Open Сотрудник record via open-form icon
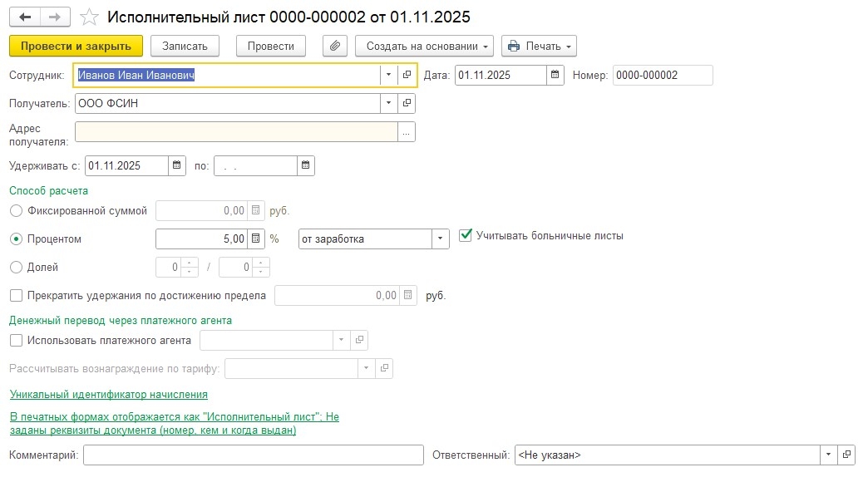This screenshot has width=868, height=482. click(x=407, y=76)
